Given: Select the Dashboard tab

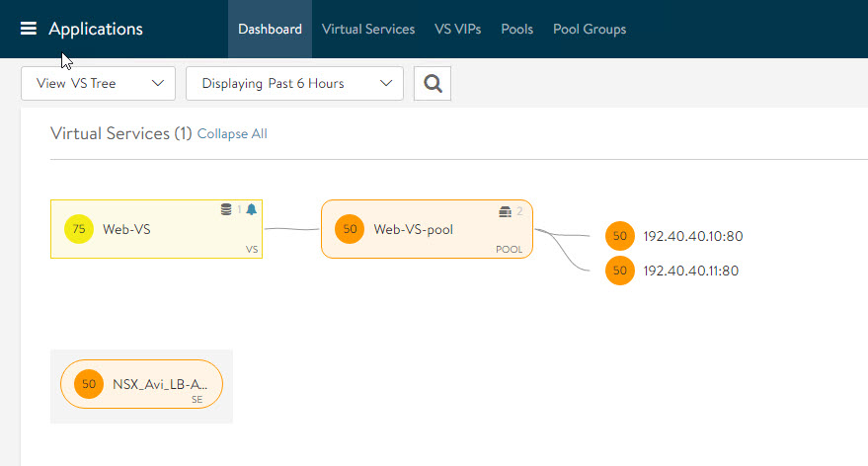Looking at the screenshot, I should [x=270, y=30].
